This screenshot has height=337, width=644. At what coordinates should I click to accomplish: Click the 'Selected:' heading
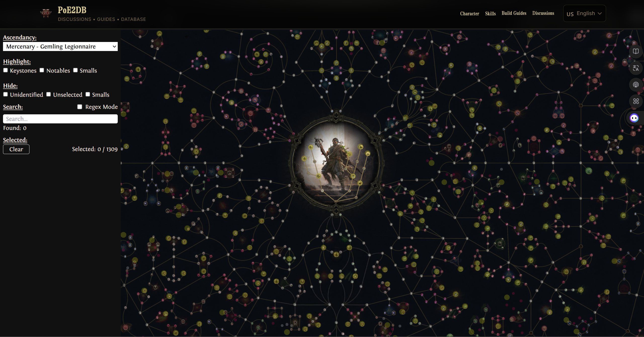point(15,140)
